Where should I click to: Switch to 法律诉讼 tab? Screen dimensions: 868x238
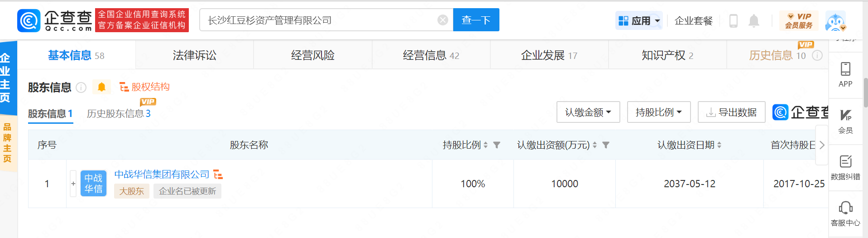[x=195, y=55]
